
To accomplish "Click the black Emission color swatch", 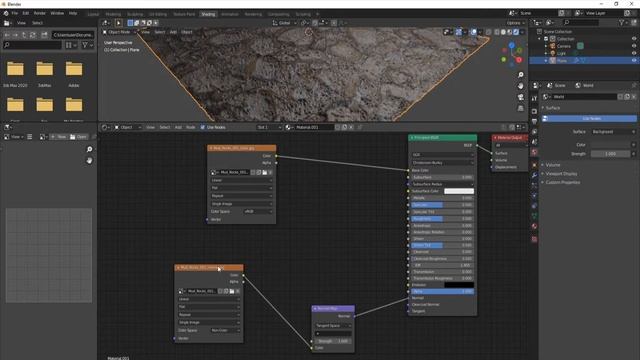I will click(x=459, y=285).
